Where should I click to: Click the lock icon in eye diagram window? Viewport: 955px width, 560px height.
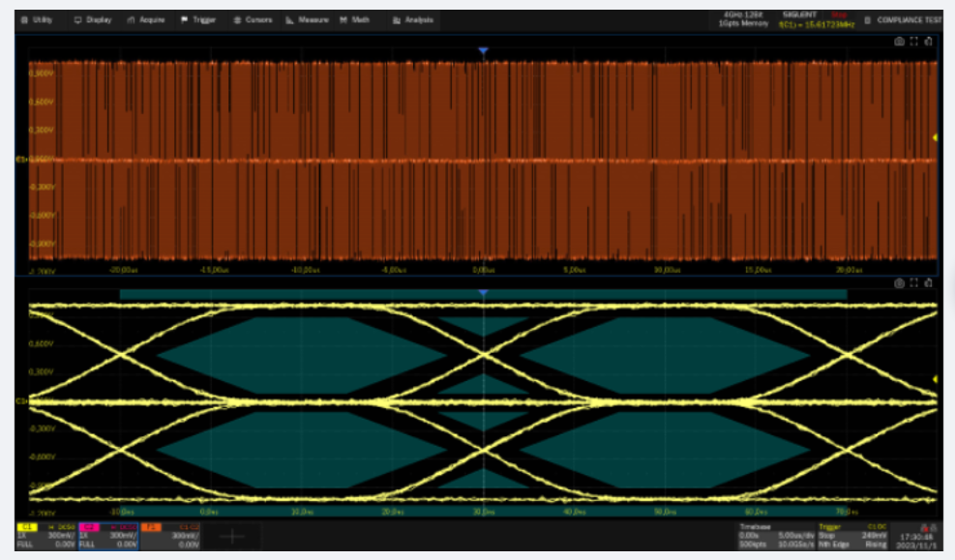coord(928,283)
